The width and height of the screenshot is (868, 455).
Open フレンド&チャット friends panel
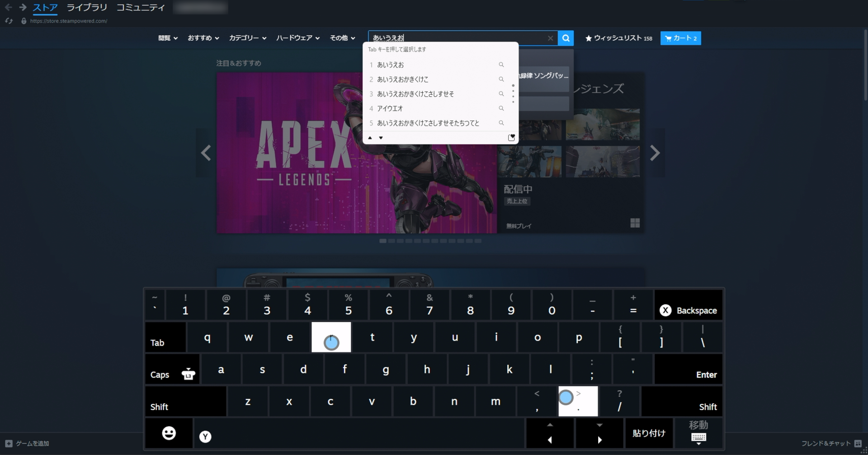point(831,444)
